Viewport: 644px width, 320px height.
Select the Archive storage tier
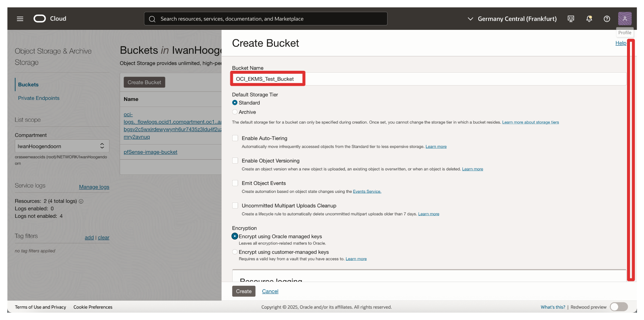point(235,112)
